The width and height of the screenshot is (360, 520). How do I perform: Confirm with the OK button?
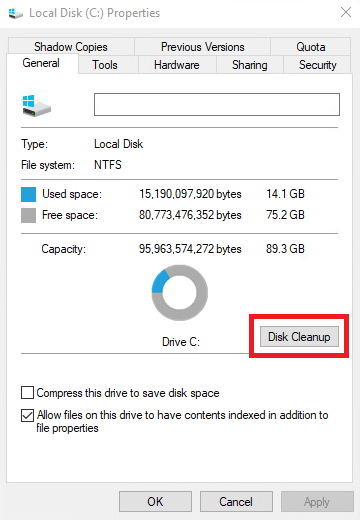point(155,501)
